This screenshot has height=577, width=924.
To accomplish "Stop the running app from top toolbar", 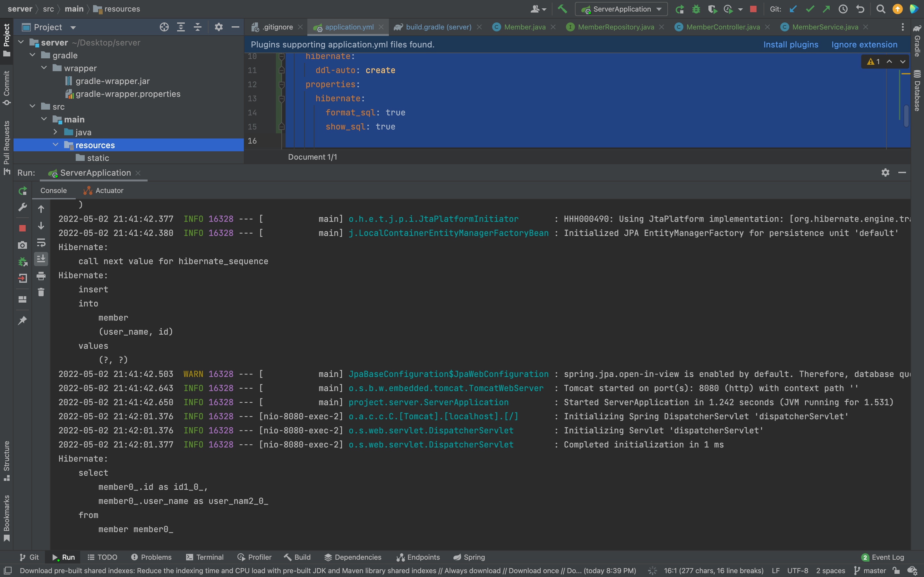I will click(753, 9).
